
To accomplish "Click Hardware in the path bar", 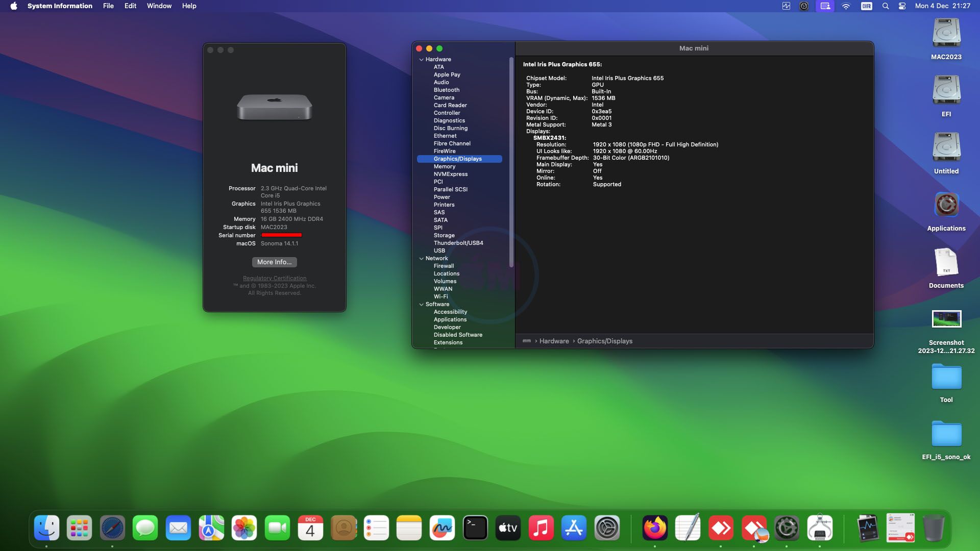I will 554,341.
